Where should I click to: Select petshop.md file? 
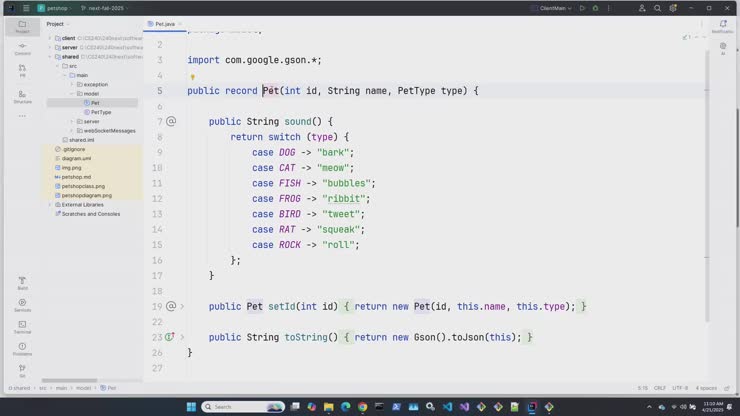click(x=73, y=177)
